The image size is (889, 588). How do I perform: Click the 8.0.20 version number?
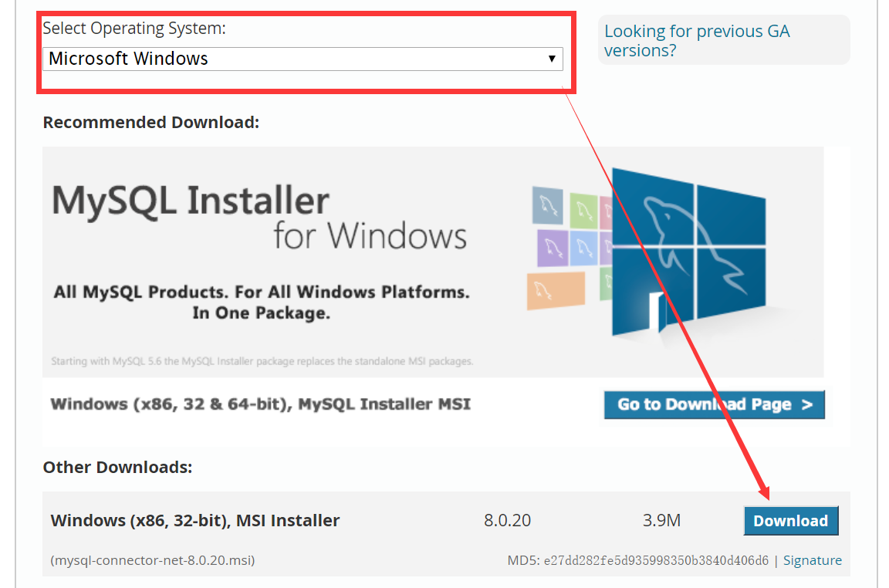pos(508,520)
